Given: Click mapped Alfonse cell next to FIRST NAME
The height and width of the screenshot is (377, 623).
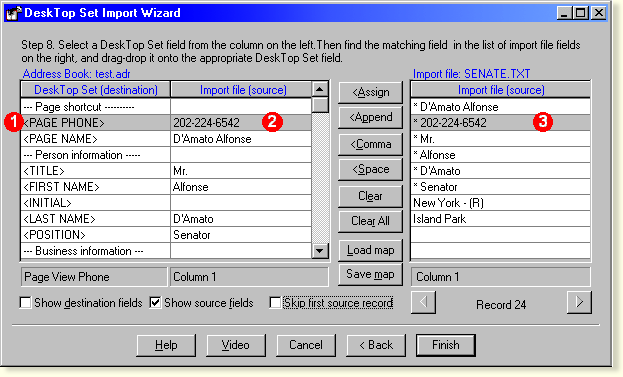Looking at the screenshot, I should coord(241,187).
